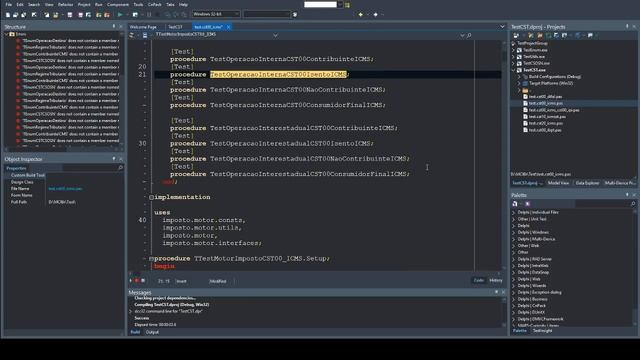Click the green Run toolbar icon
Viewport: 640px width, 360px height.
(120, 15)
